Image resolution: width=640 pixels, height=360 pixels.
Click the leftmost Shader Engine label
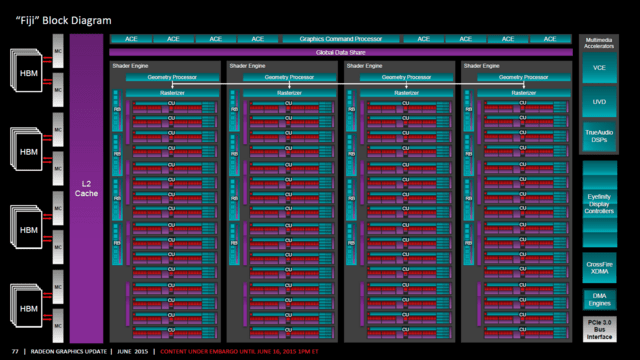click(130, 66)
